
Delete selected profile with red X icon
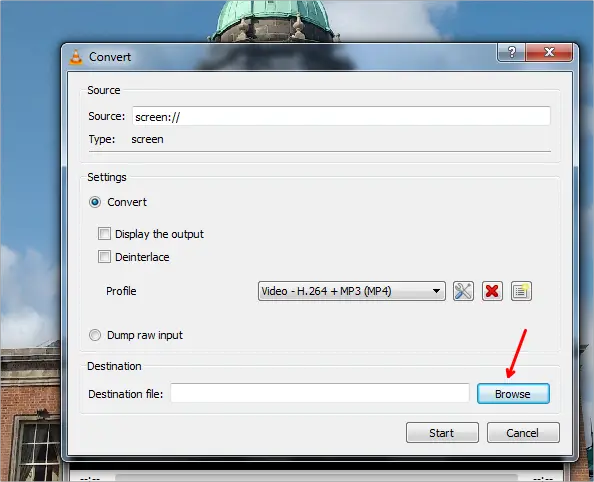tap(492, 291)
